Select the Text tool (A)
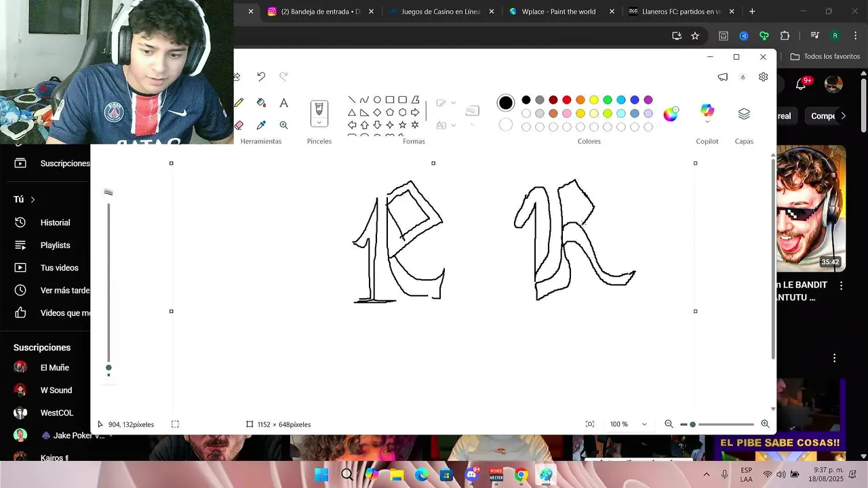868x488 pixels. [x=283, y=103]
